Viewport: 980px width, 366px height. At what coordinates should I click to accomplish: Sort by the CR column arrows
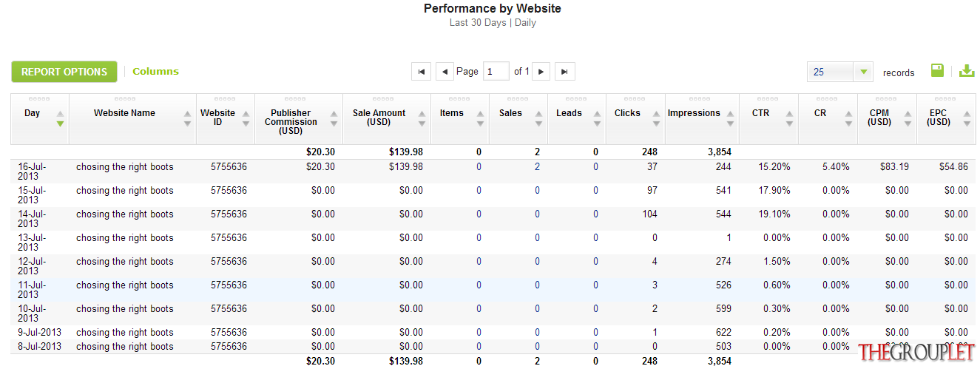tap(849, 118)
